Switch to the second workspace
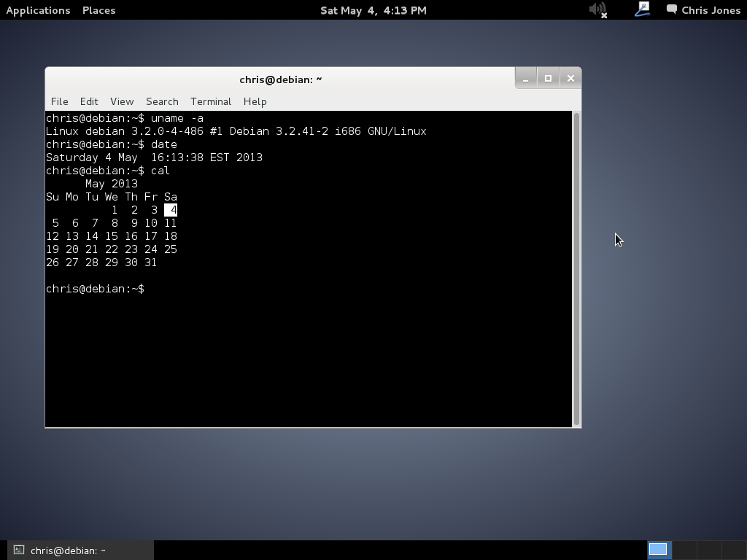The width and height of the screenshot is (747, 560). click(684, 550)
